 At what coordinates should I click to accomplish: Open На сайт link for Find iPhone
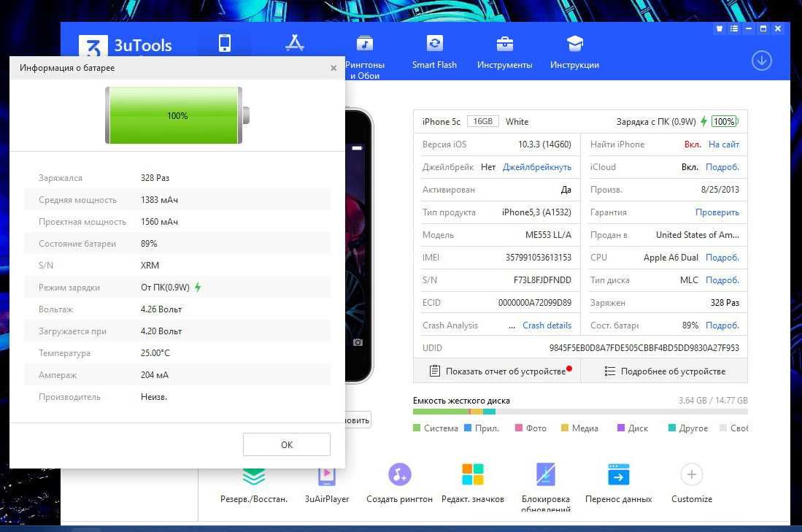pos(723,144)
